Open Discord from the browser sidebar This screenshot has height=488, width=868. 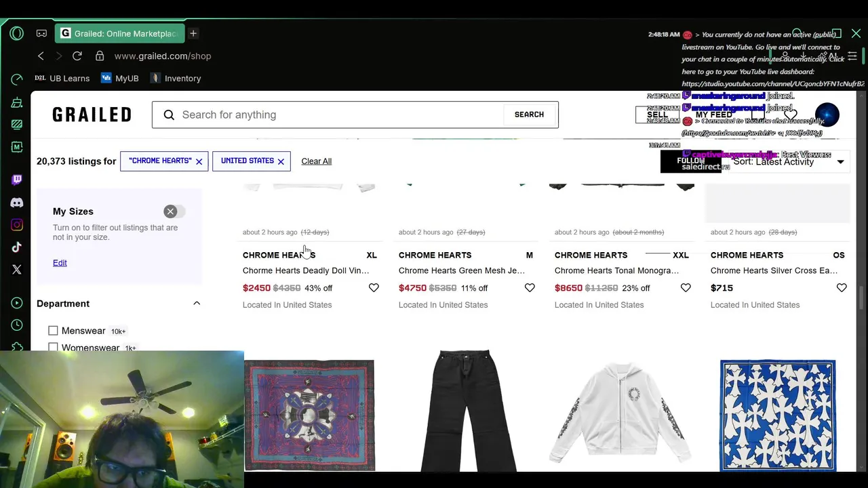[x=17, y=203]
